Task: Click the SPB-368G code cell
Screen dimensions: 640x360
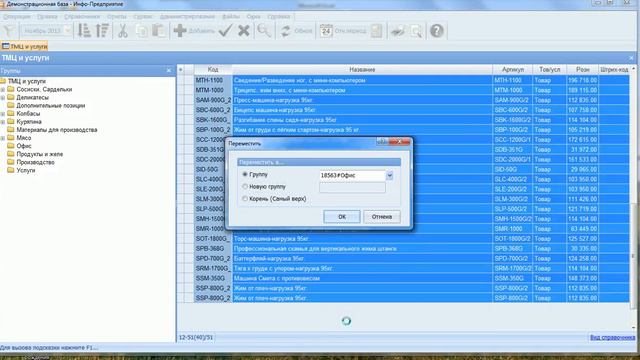Action: click(213, 249)
